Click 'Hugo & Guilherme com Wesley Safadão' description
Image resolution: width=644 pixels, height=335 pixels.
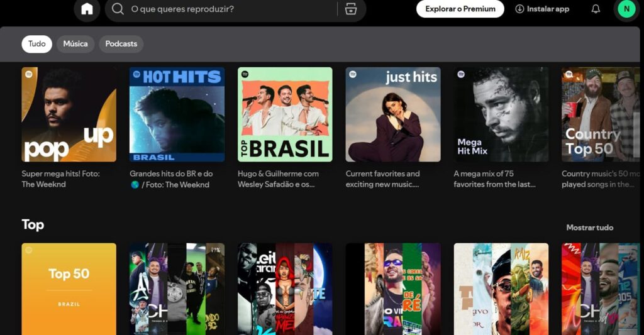click(278, 179)
